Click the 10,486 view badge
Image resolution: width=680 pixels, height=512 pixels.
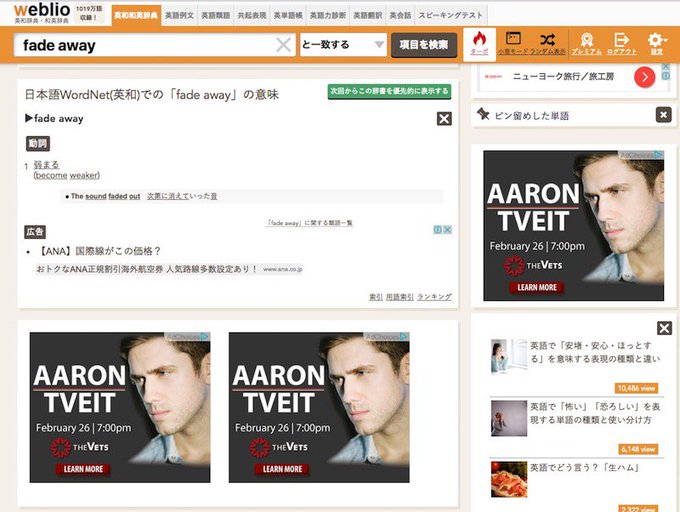[x=636, y=388]
